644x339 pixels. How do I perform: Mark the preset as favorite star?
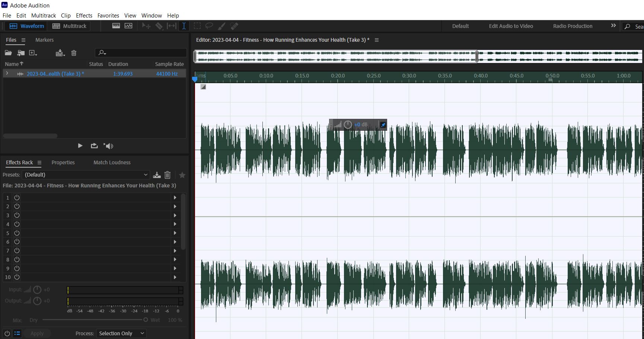[182, 175]
